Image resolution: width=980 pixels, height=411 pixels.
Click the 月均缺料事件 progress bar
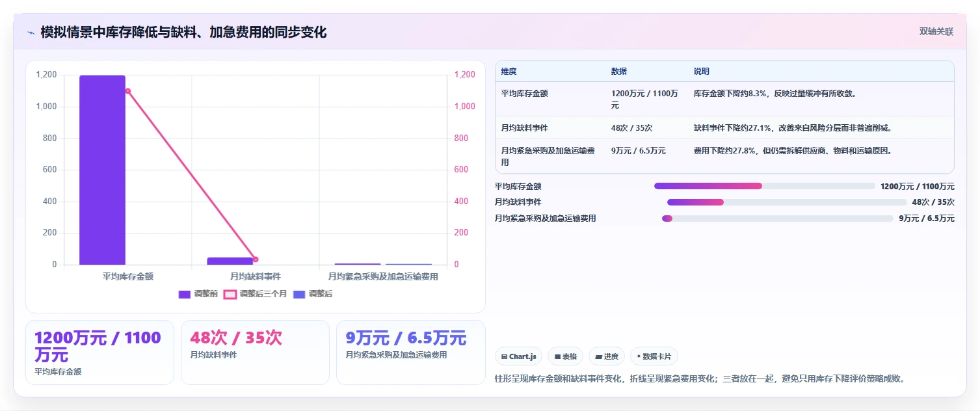pyautogui.click(x=787, y=202)
